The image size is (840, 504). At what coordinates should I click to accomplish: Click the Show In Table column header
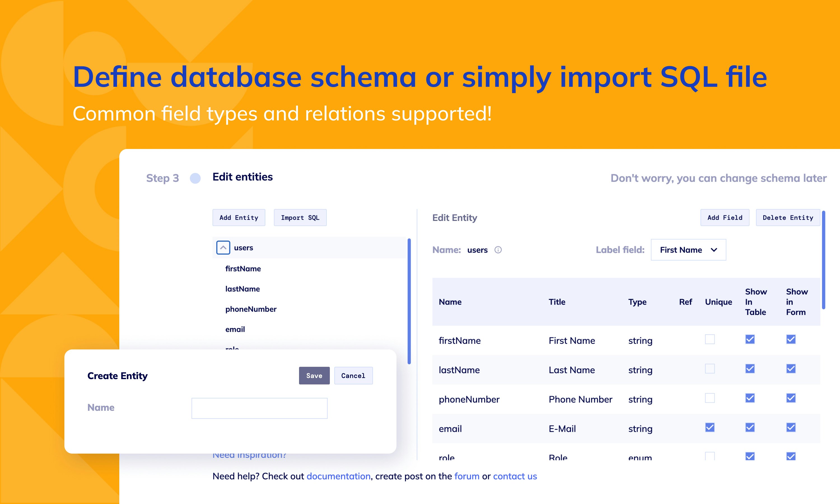[x=756, y=302]
